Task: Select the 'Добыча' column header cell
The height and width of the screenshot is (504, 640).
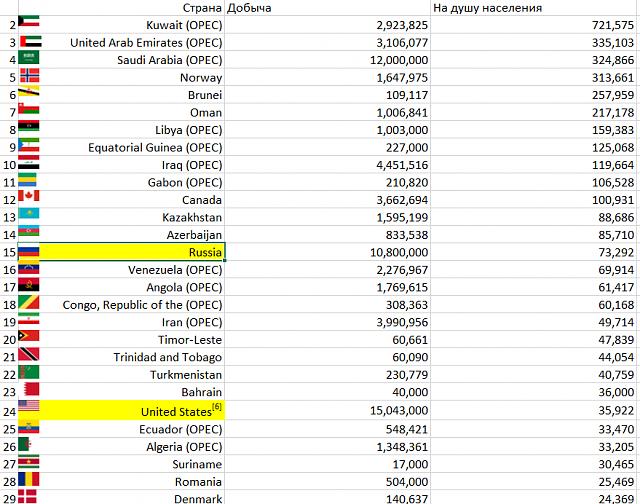Action: [x=327, y=8]
